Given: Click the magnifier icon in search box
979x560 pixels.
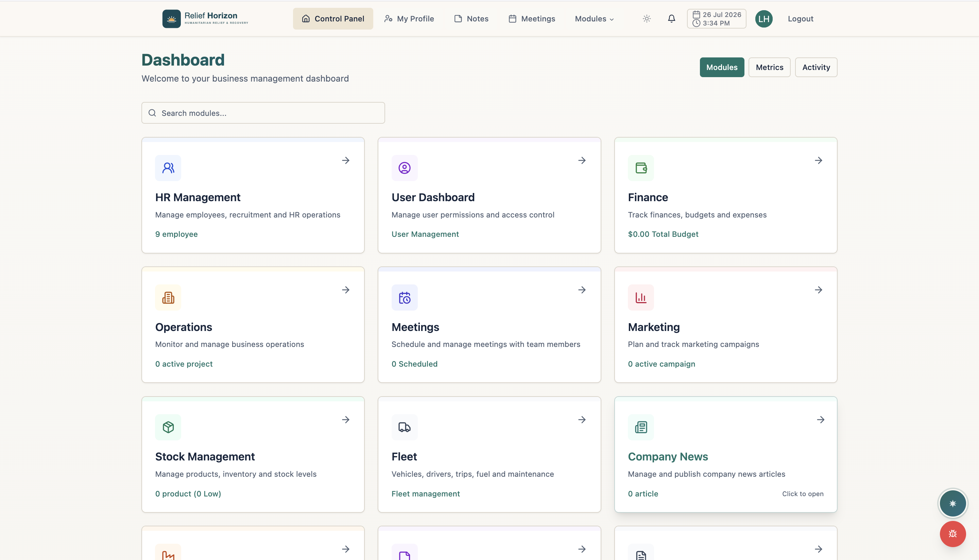Looking at the screenshot, I should [152, 113].
